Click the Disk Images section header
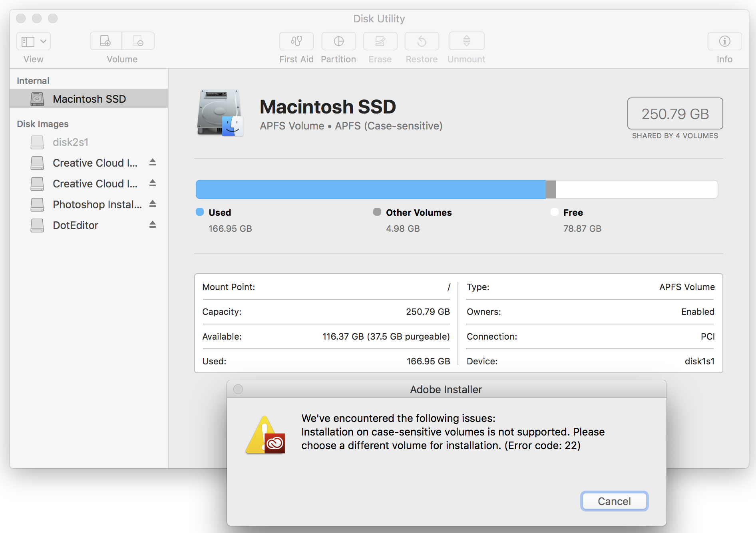Screen dimensions: 756x533 [x=43, y=124]
